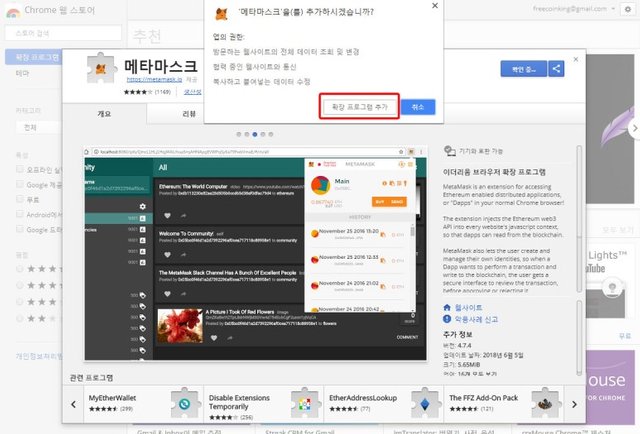The width and height of the screenshot is (640, 434).
Task: Click the MetaMask fox icon in dialog
Action: (221, 13)
